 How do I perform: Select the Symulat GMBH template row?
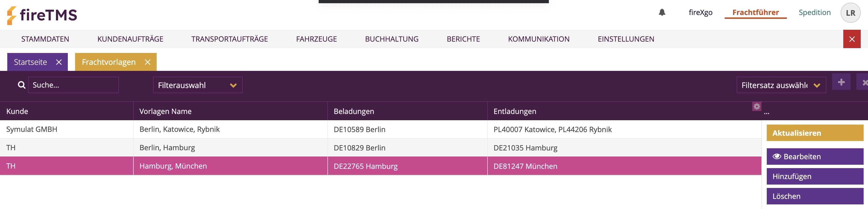click(380, 129)
